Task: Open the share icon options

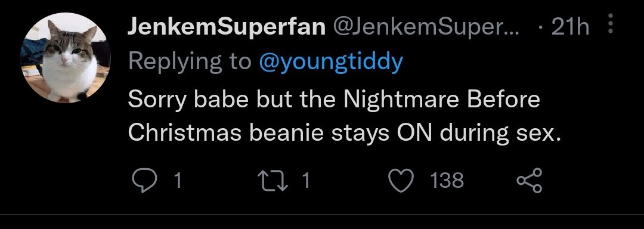Action: (x=530, y=181)
